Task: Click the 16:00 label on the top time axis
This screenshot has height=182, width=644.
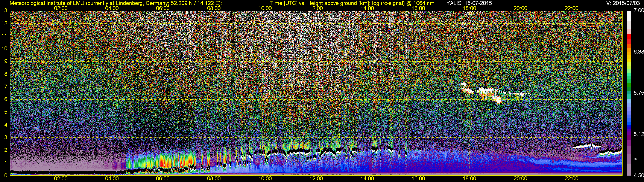Action: tap(418, 8)
